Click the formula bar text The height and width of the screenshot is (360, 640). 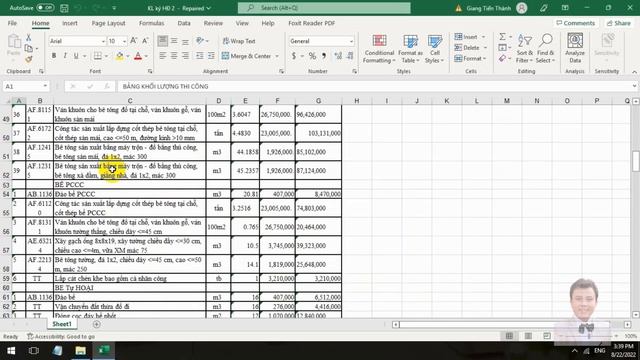(165, 87)
